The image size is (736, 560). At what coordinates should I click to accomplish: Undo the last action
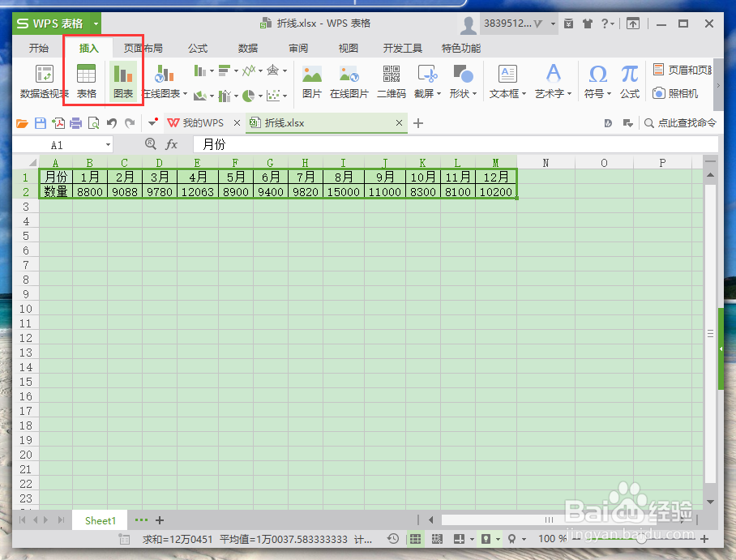112,123
